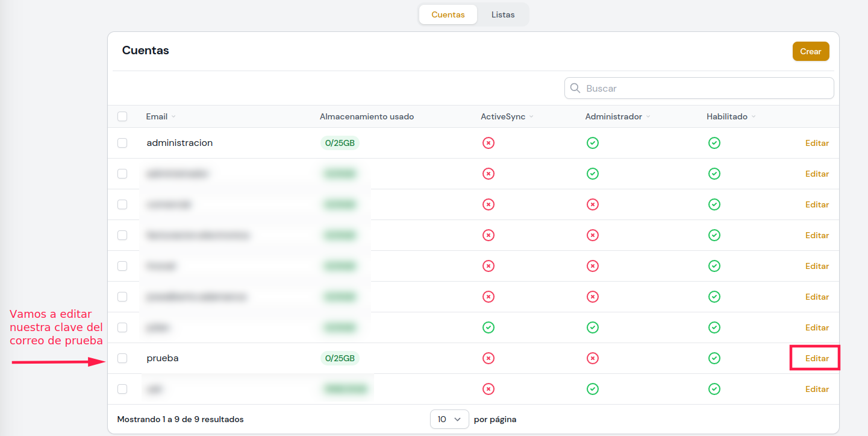Click ActiveSync red X icon for prueba

(x=489, y=358)
